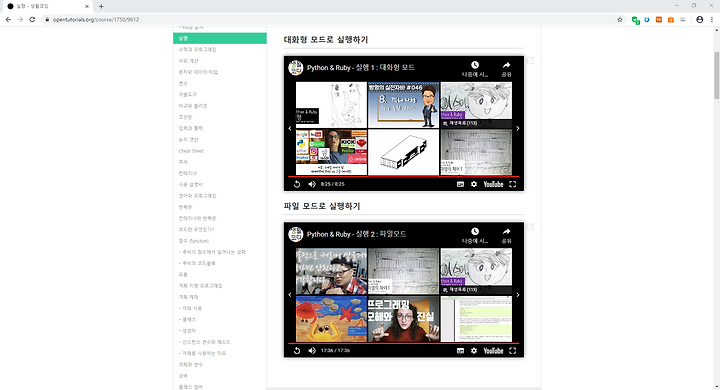Open the Cheat Sheet sidebar lesson

191,151
